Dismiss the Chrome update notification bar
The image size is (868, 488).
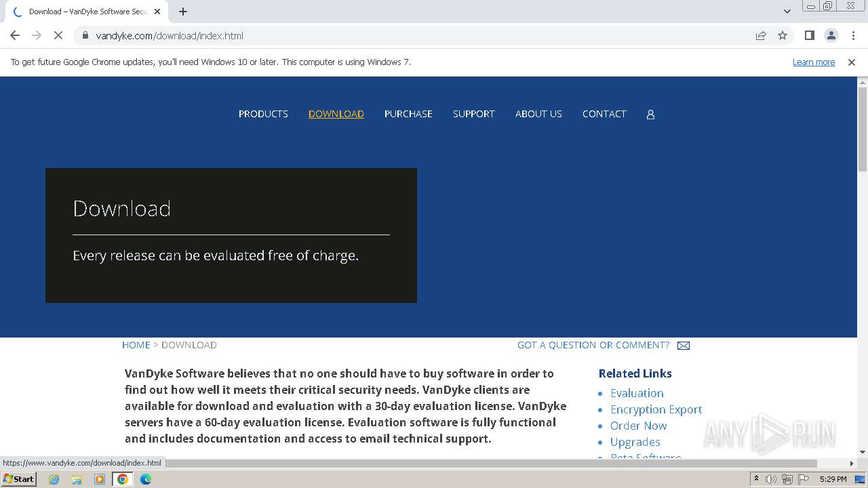(x=852, y=62)
